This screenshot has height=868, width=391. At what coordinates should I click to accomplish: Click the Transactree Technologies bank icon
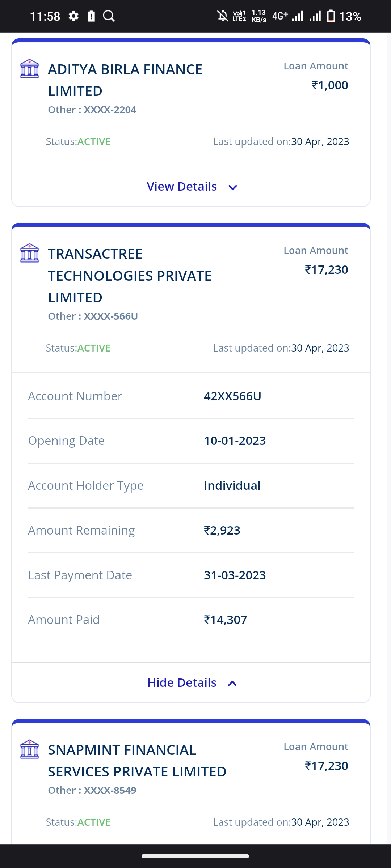[x=29, y=253]
